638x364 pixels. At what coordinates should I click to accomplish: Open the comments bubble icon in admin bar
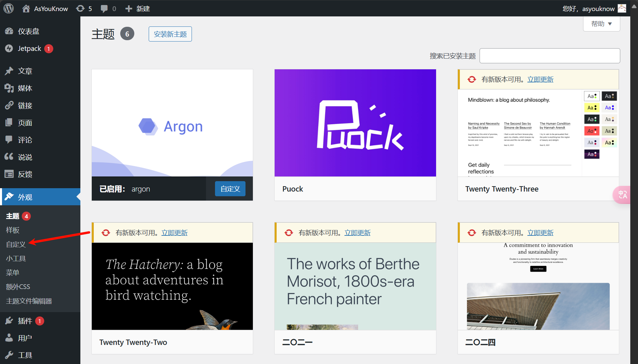104,9
